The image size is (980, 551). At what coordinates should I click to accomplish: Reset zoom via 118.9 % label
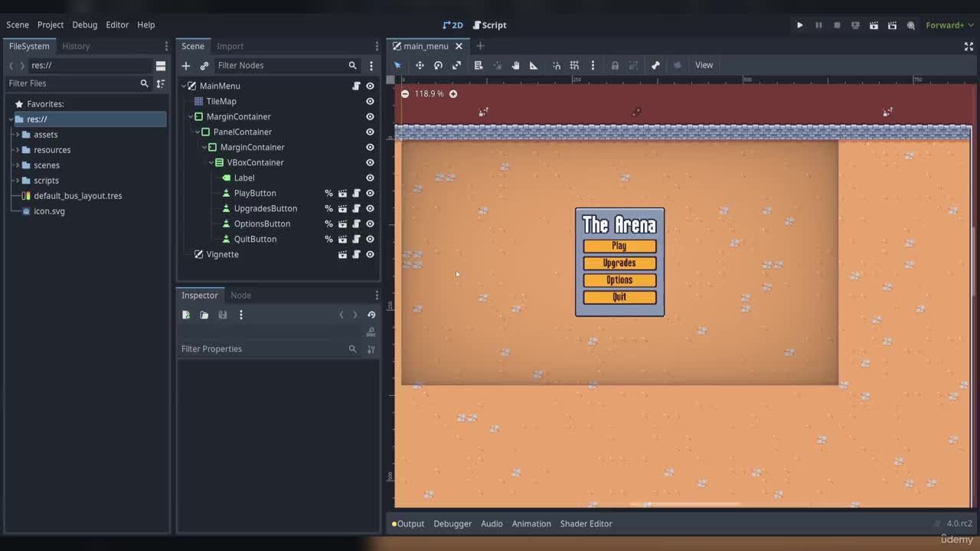pos(429,94)
